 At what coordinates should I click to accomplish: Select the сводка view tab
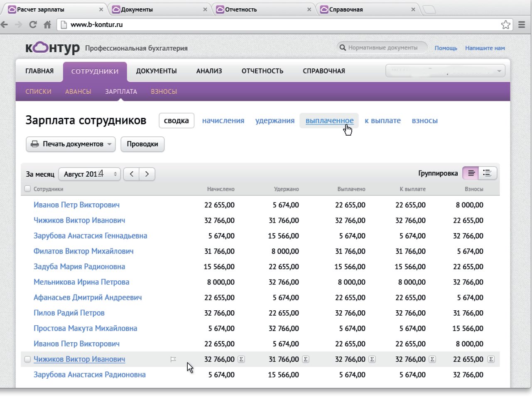tap(177, 121)
